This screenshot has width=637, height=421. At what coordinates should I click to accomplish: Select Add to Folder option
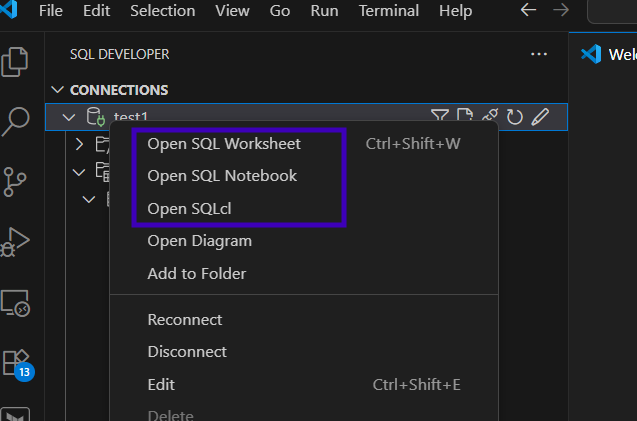[x=196, y=273]
